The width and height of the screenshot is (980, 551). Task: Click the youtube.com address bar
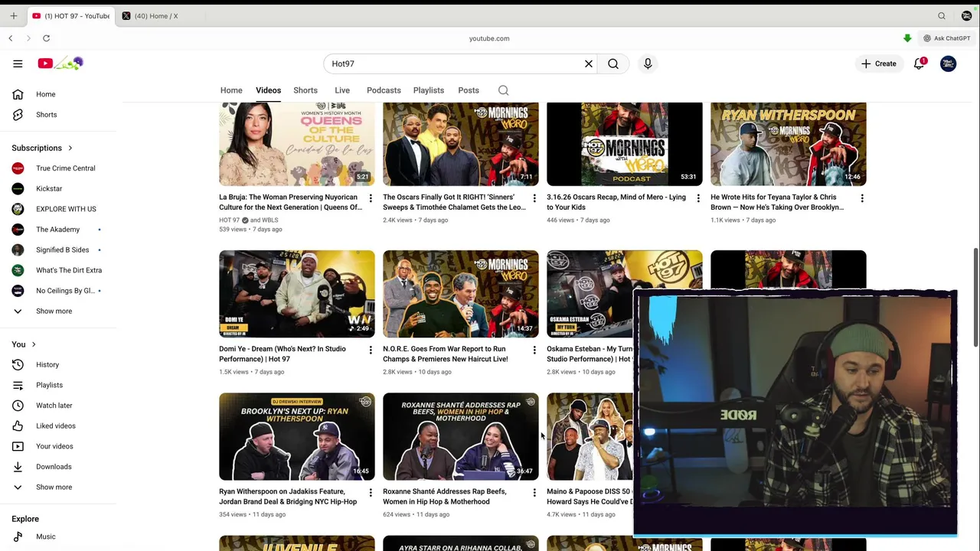click(x=489, y=38)
